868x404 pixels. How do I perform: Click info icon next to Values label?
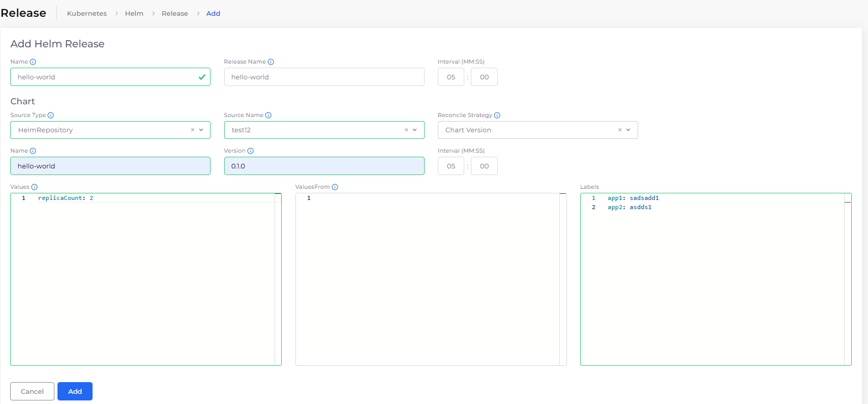point(35,187)
